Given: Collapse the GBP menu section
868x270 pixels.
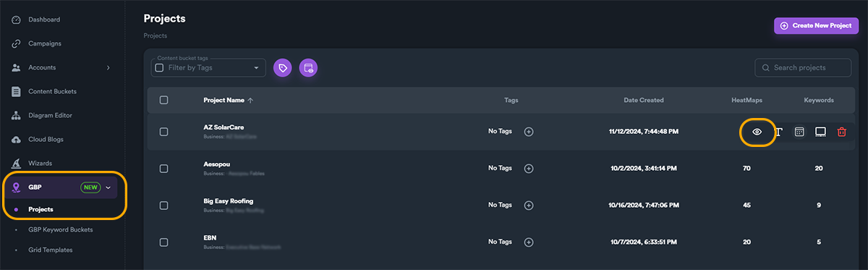Looking at the screenshot, I should click(x=109, y=187).
